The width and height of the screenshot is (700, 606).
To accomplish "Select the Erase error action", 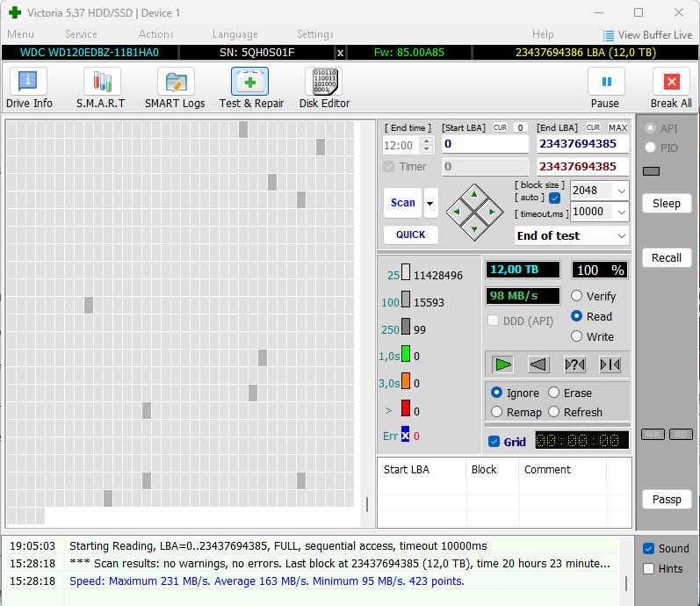I will coord(553,392).
